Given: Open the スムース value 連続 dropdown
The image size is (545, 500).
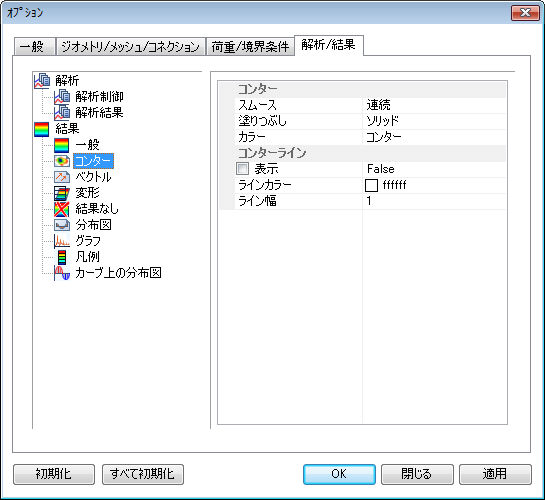Looking at the screenshot, I should pyautogui.click(x=434, y=105).
